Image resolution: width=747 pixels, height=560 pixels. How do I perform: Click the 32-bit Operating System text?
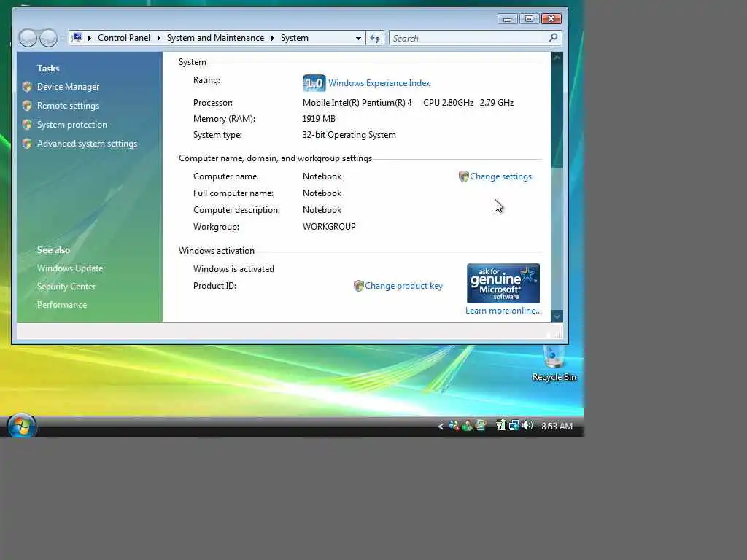pyautogui.click(x=349, y=135)
